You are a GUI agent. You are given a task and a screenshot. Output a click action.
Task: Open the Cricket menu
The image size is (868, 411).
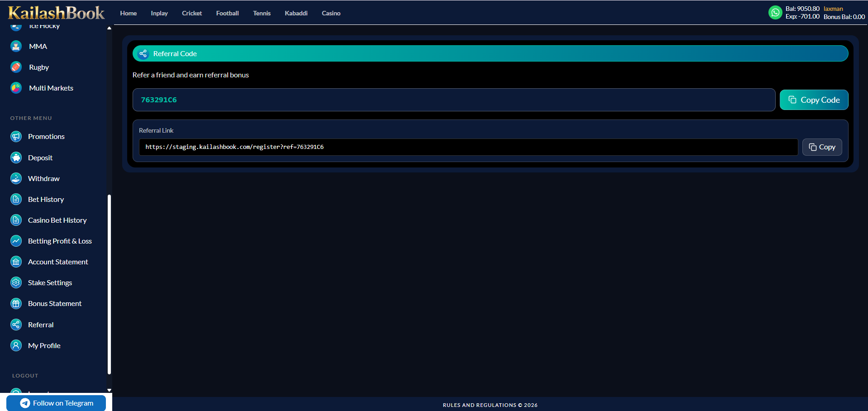click(x=192, y=13)
